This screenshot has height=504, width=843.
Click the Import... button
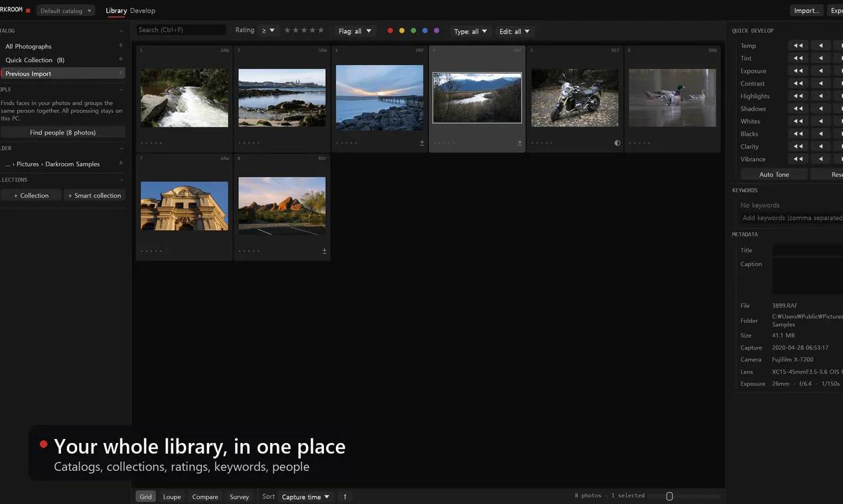pos(806,11)
